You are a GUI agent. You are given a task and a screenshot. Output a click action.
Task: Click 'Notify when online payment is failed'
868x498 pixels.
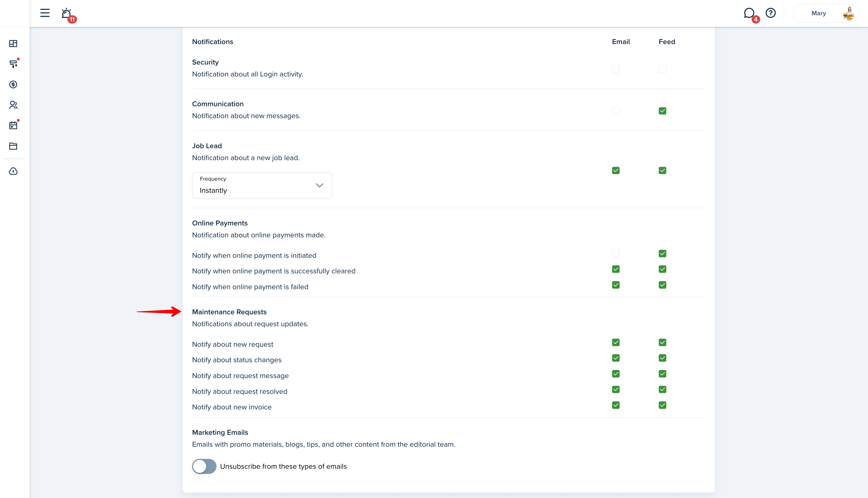[250, 287]
